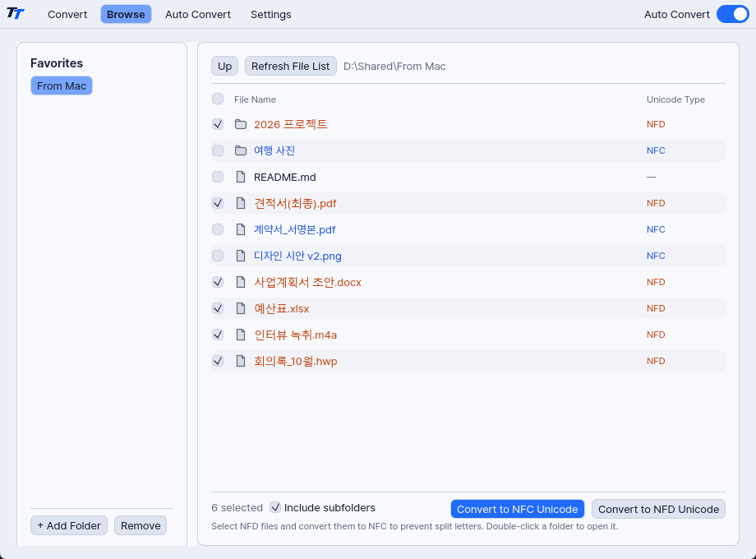Open the Auto Convert tab

[198, 15]
